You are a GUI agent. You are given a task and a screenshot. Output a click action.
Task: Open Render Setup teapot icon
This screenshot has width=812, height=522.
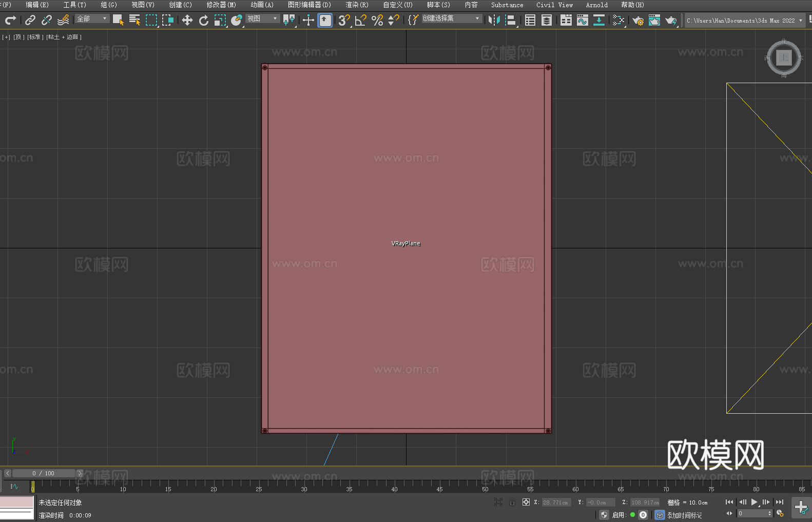(638, 20)
